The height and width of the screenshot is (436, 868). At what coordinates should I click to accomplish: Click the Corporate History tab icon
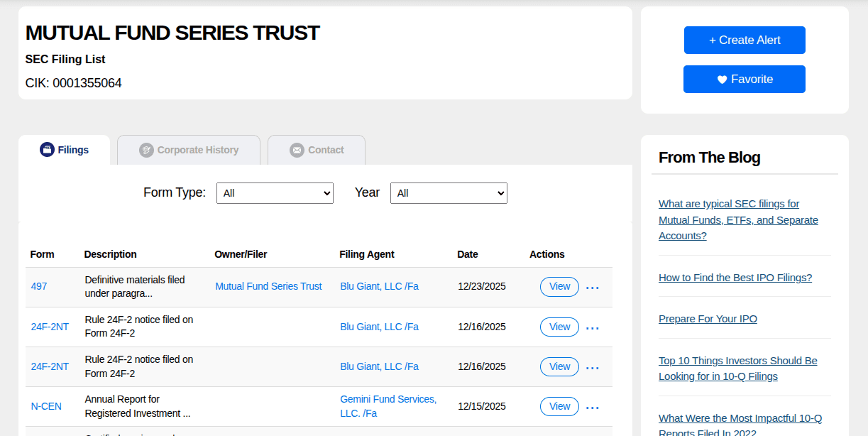(x=146, y=150)
